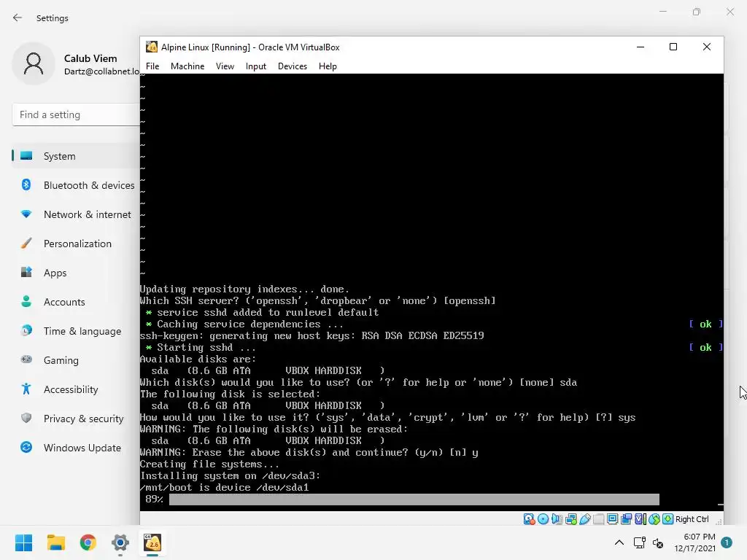The image size is (747, 560).
Task: Click the Calub Viem account name
Action: [90, 58]
